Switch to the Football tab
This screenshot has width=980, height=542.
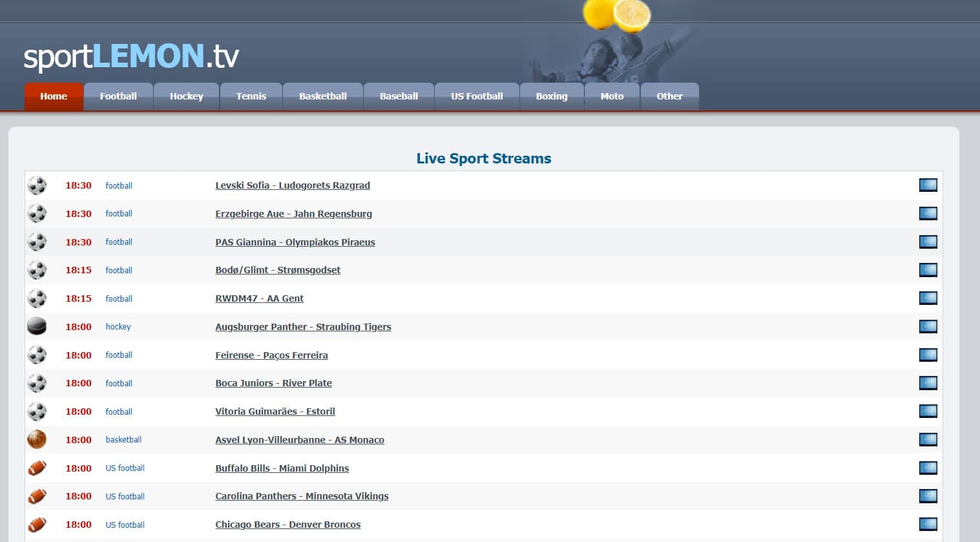point(118,96)
